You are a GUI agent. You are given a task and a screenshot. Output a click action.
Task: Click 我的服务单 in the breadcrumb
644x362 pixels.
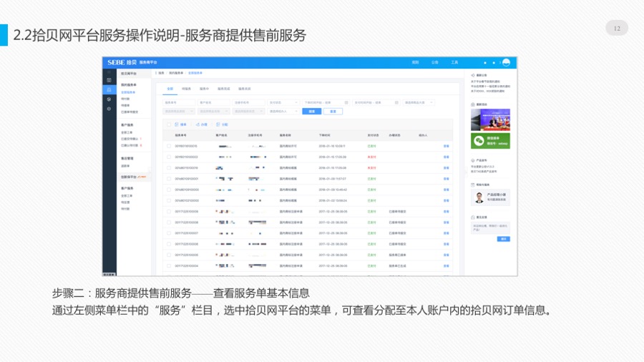(176, 73)
